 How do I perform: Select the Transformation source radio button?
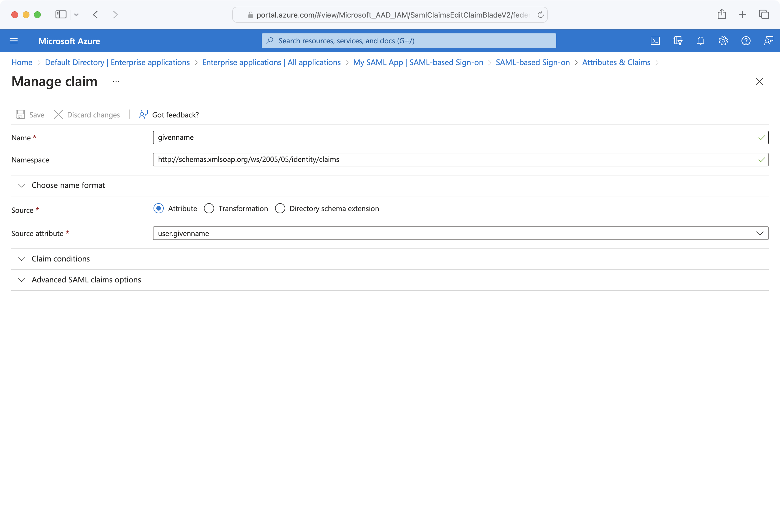209,208
